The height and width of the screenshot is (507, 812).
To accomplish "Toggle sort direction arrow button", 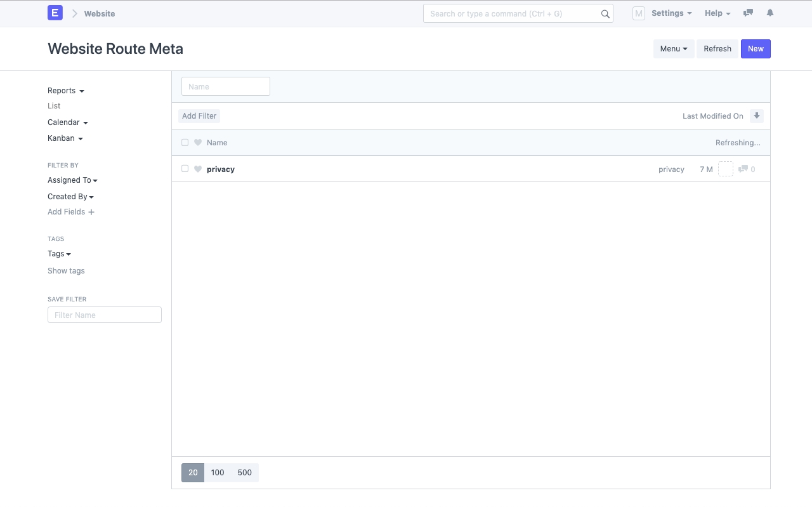I will pos(757,115).
